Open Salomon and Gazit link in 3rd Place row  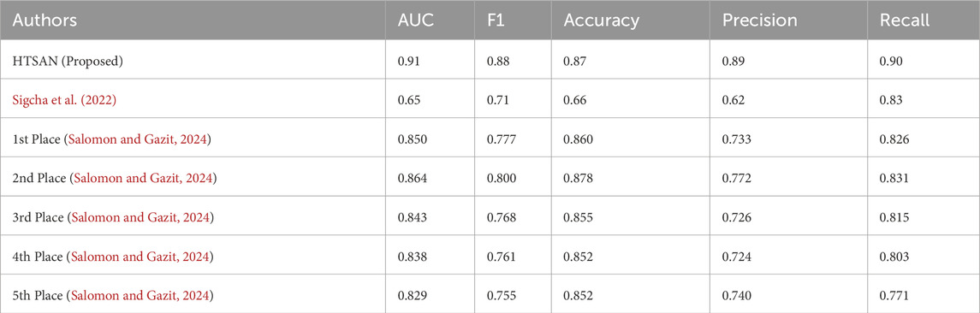pos(142,217)
